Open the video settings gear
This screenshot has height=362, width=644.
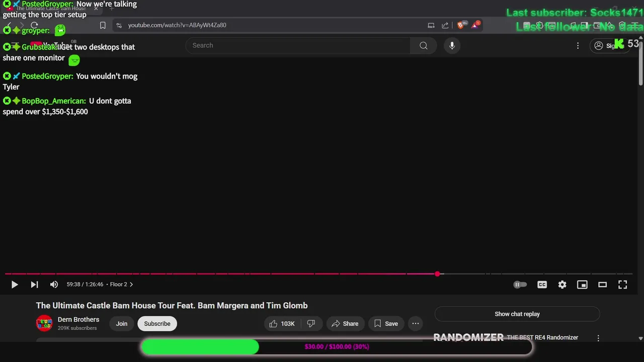coord(562,285)
